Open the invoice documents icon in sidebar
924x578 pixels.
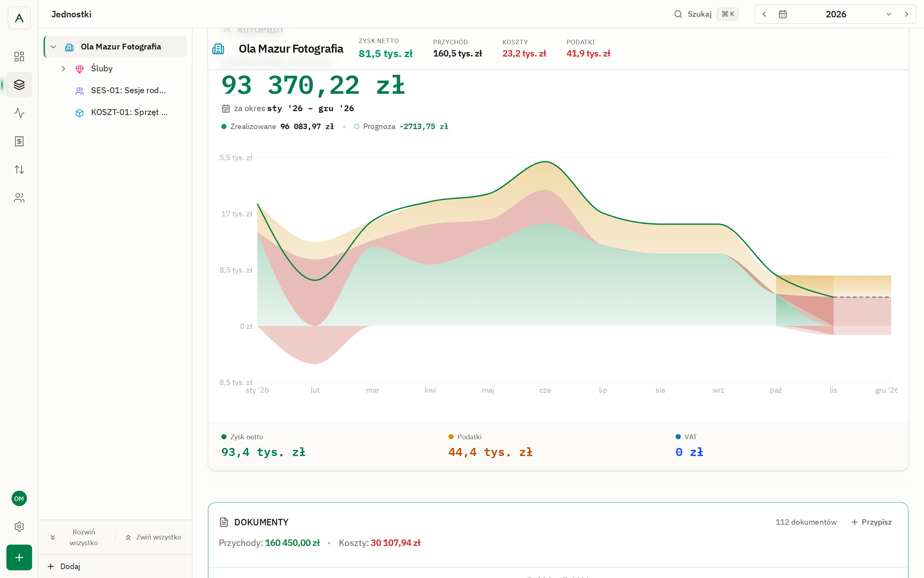click(x=19, y=141)
